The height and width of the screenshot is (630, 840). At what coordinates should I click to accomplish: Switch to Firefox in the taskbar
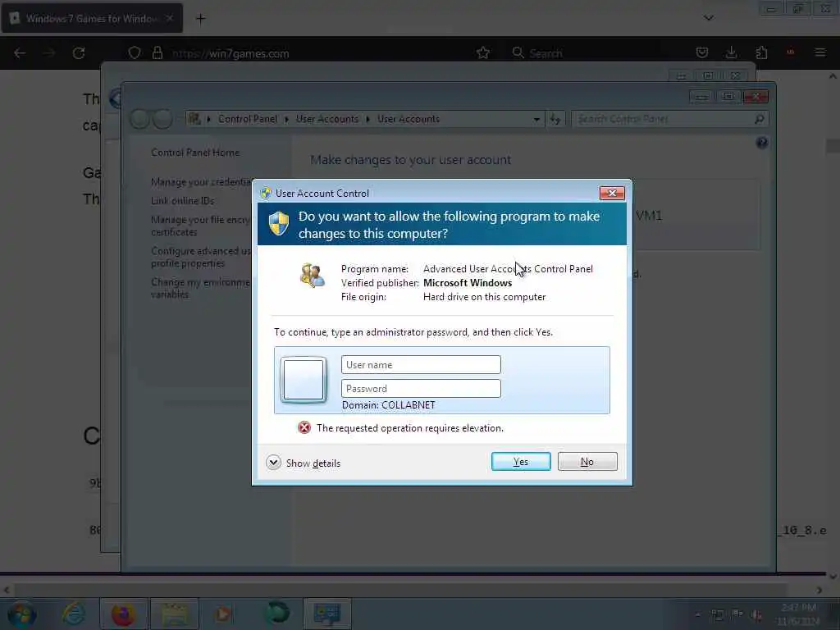(123, 614)
